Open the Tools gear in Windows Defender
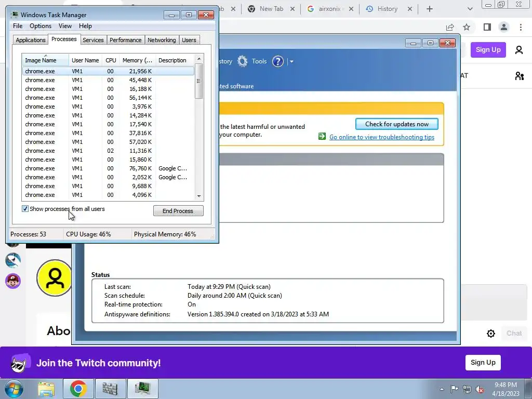Screen dimensions: 532x399 click(x=242, y=61)
